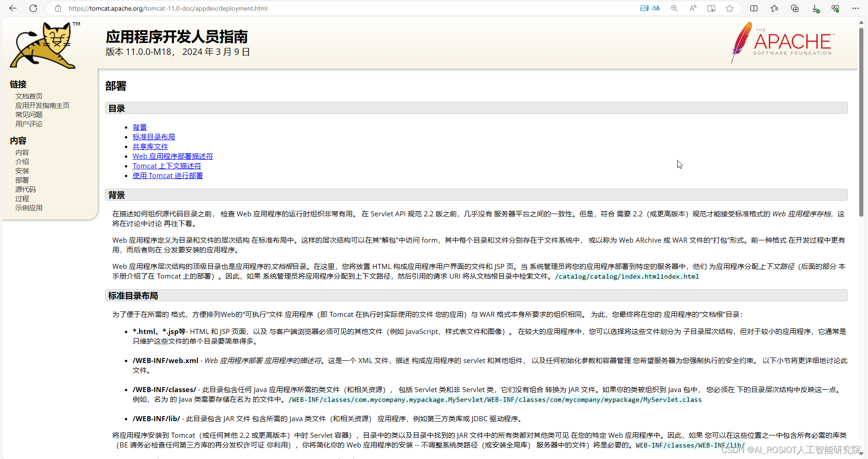868x459 pixels.
Task: Add this page to favorites star
Action: [730, 8]
